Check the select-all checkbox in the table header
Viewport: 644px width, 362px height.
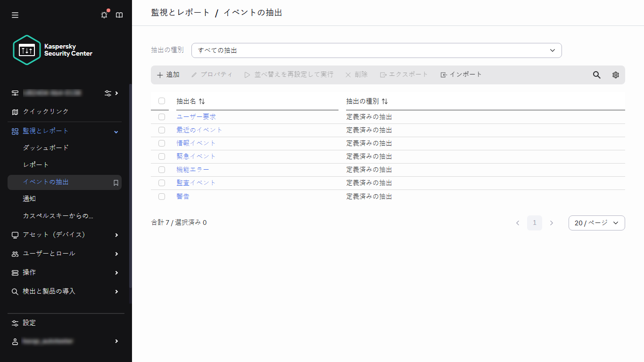pyautogui.click(x=162, y=101)
